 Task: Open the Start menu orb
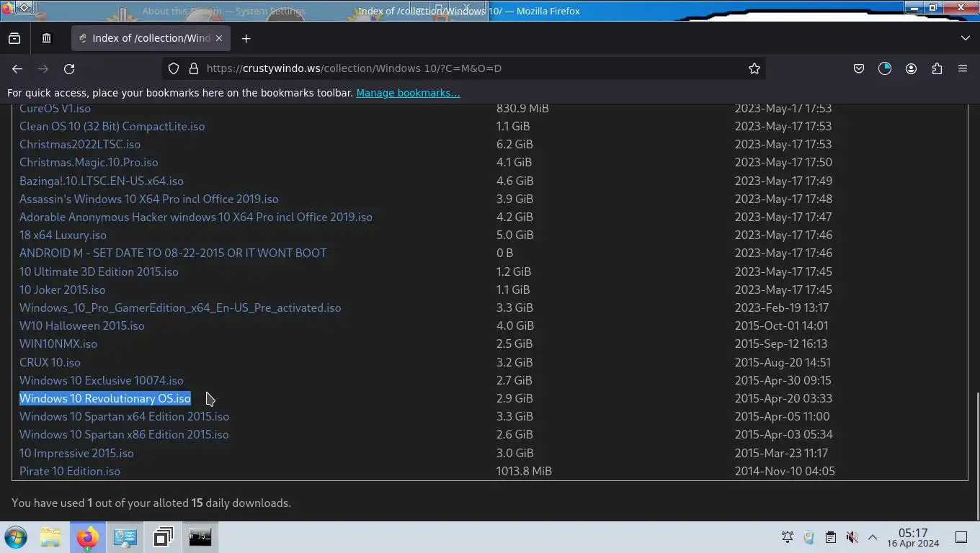click(16, 537)
